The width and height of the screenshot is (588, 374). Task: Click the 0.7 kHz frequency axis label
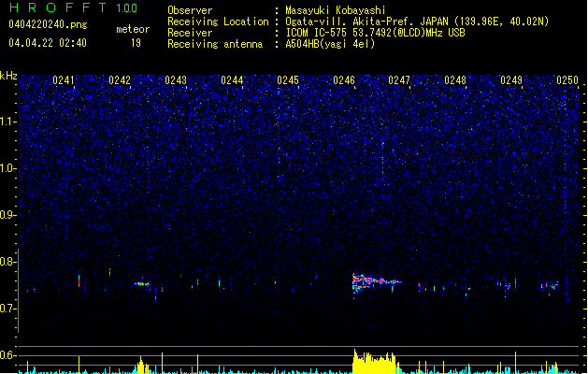point(7,309)
